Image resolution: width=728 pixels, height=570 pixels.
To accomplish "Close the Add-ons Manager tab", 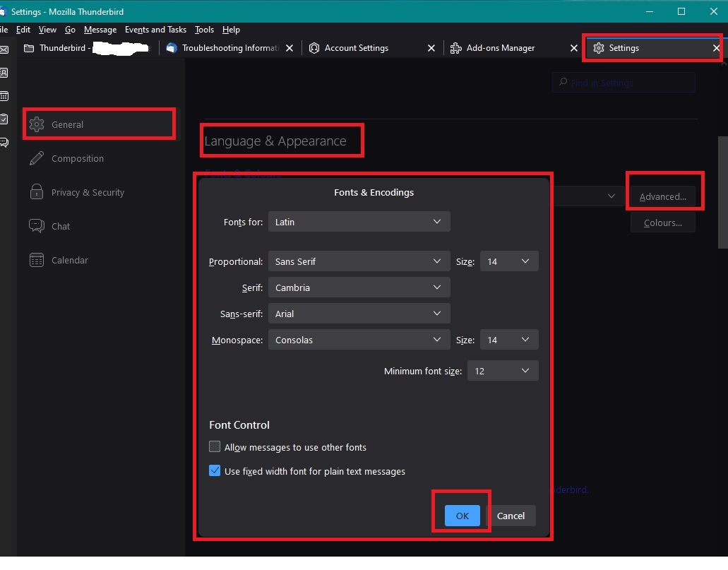I will coord(574,48).
